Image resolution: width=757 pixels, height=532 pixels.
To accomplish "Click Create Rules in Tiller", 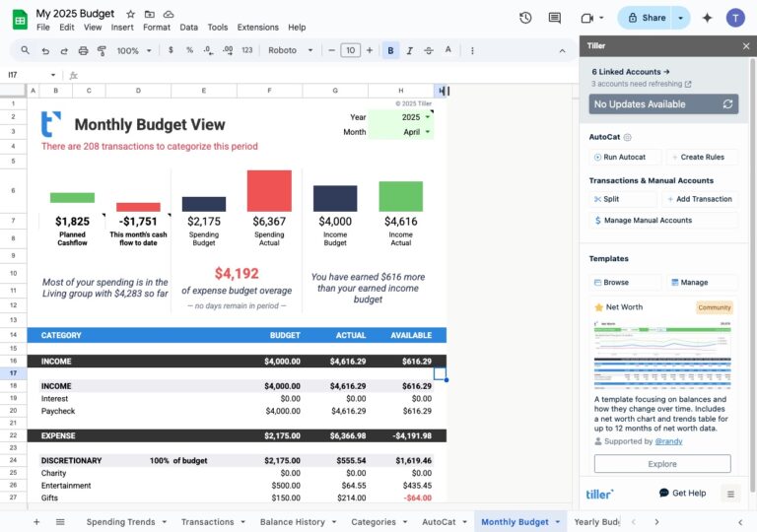I will (702, 157).
